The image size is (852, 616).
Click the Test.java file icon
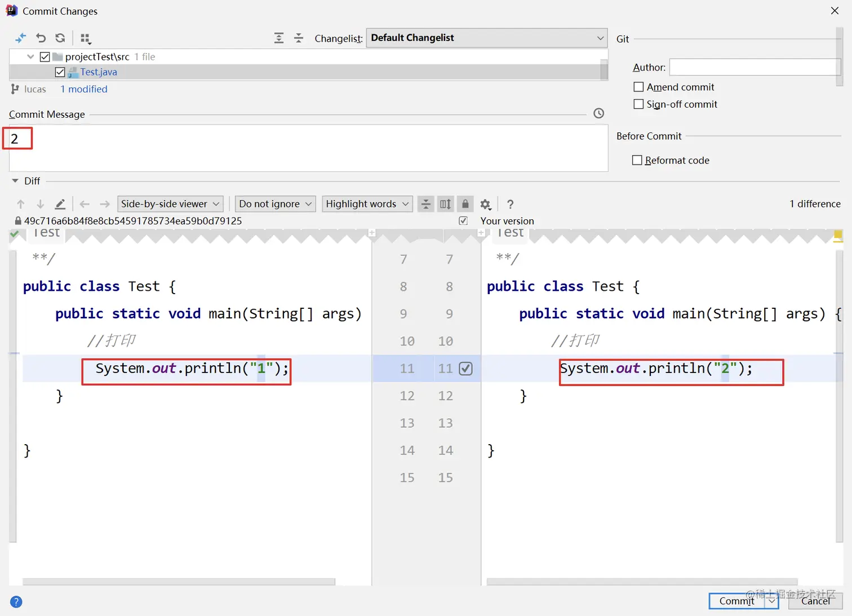pos(73,72)
